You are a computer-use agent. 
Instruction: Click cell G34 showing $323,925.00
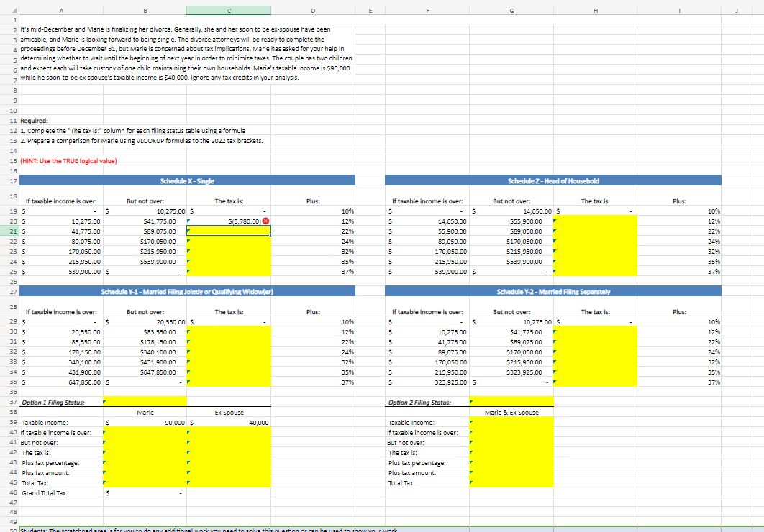(511, 372)
